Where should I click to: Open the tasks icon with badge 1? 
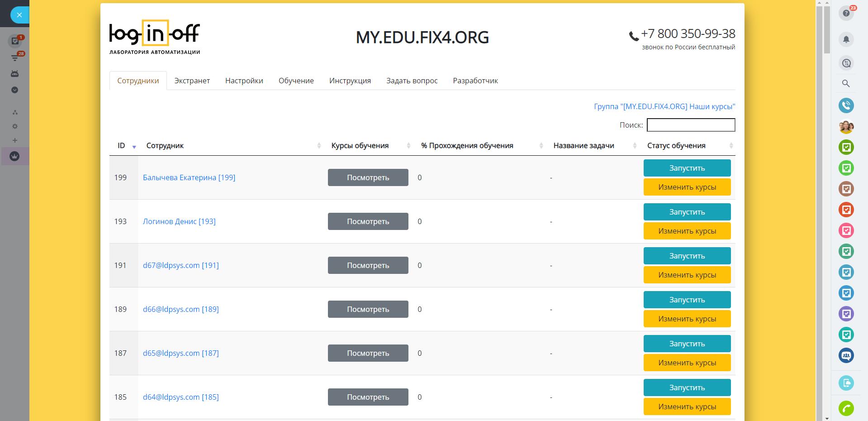point(15,41)
